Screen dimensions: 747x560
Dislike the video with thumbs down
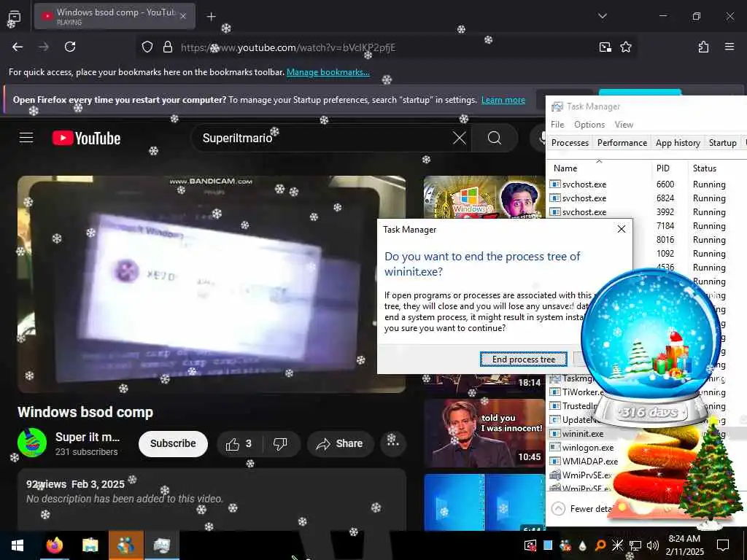click(280, 444)
